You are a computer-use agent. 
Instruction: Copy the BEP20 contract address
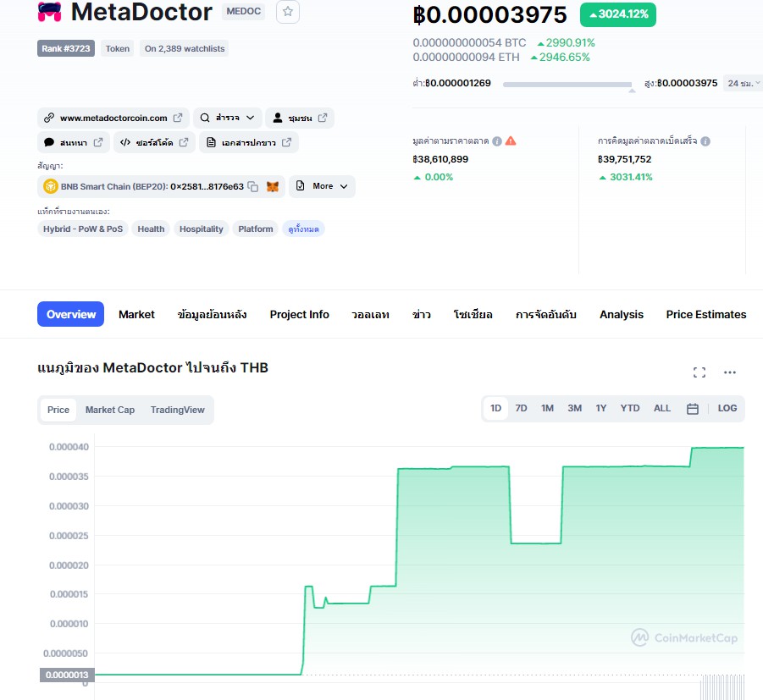253,186
